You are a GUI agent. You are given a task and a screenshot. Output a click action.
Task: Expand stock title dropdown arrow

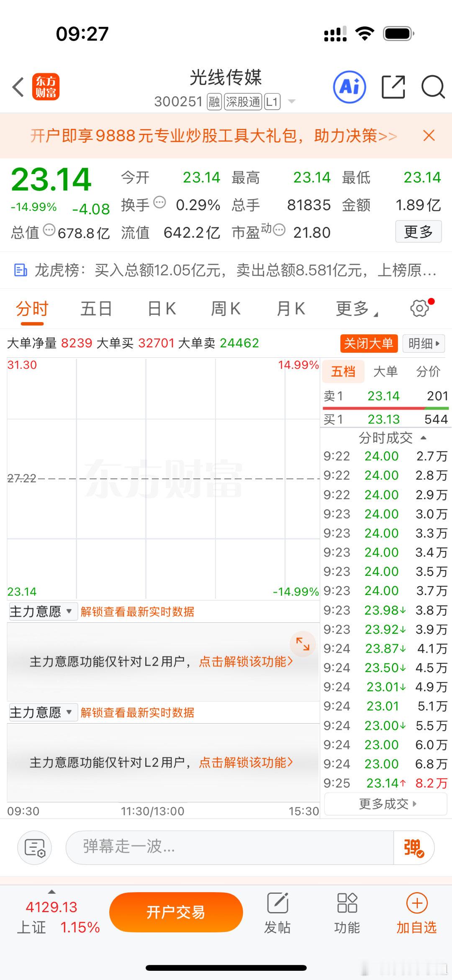point(292,102)
